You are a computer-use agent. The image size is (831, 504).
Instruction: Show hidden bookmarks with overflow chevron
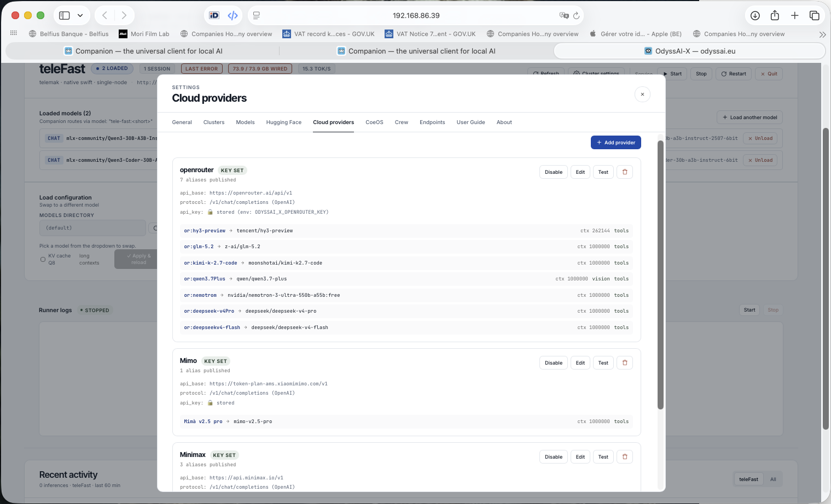point(822,34)
